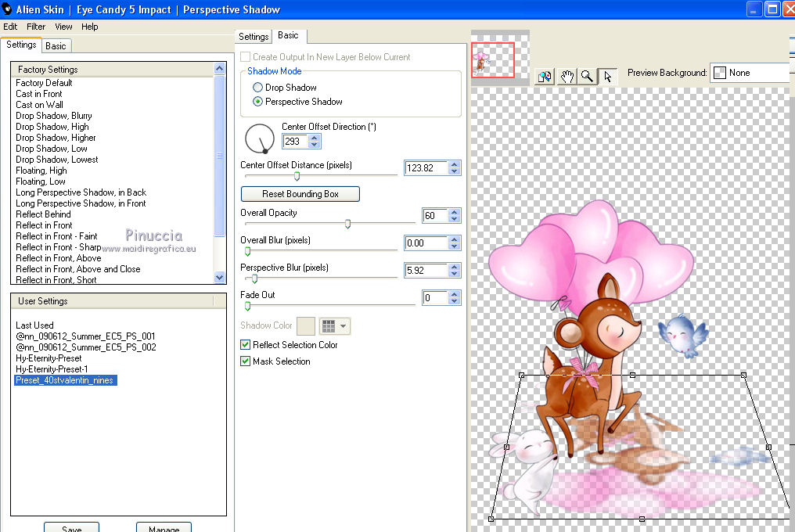Increase Center Offset Distance value
Image resolution: width=795 pixels, height=532 pixels.
455,164
